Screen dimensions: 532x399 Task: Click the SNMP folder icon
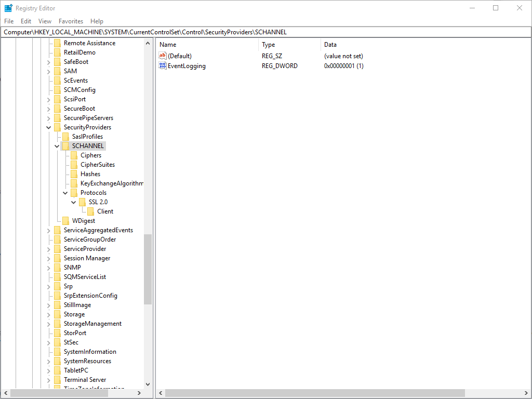tap(57, 268)
